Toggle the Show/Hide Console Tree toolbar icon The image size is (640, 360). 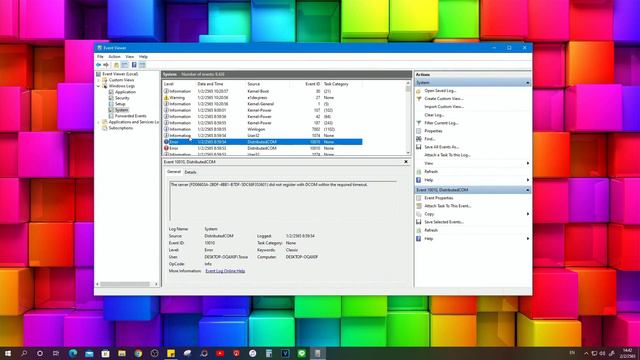tap(125, 65)
